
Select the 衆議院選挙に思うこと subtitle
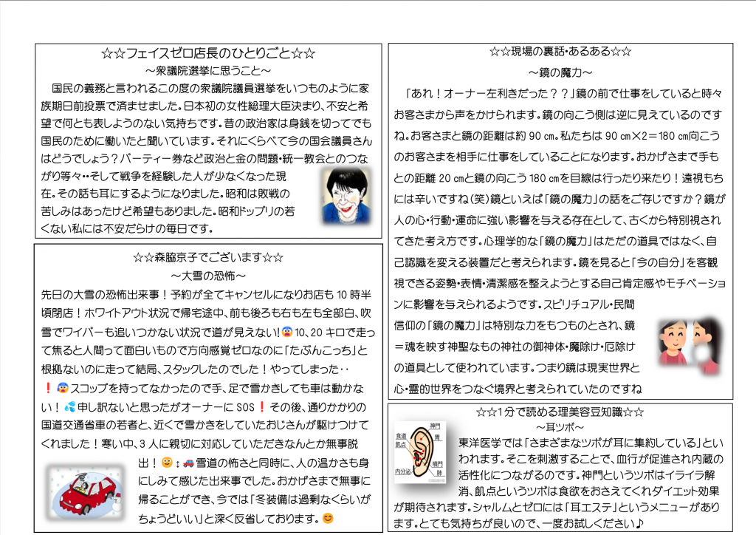point(209,71)
